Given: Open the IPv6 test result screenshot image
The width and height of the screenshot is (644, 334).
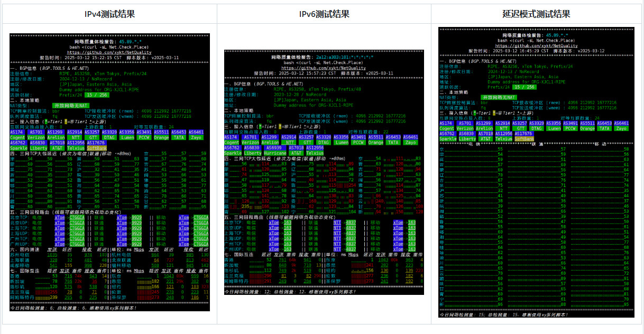Looking at the screenshot, I should 324,172.
